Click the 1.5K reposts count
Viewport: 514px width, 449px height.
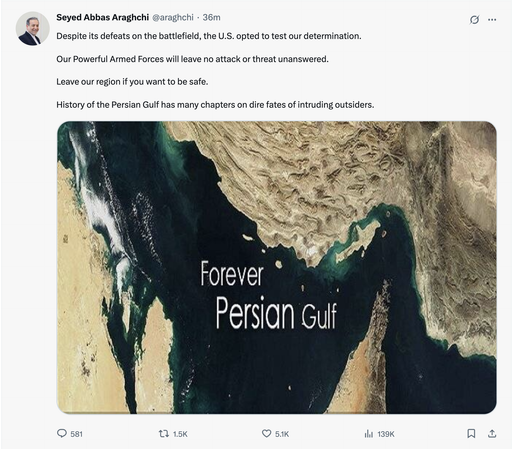pyautogui.click(x=180, y=434)
